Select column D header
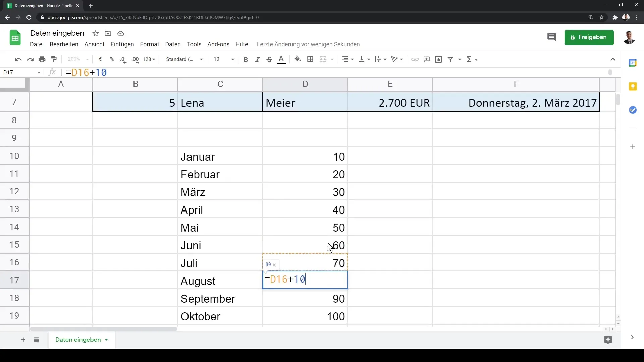The width and height of the screenshot is (644, 362). tap(305, 84)
